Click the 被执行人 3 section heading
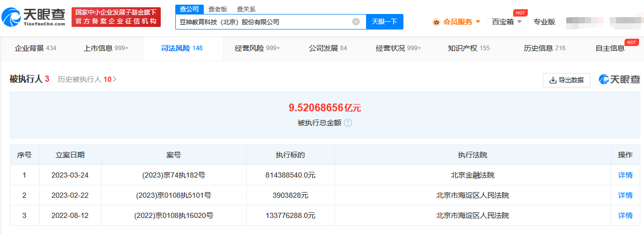 coord(30,79)
